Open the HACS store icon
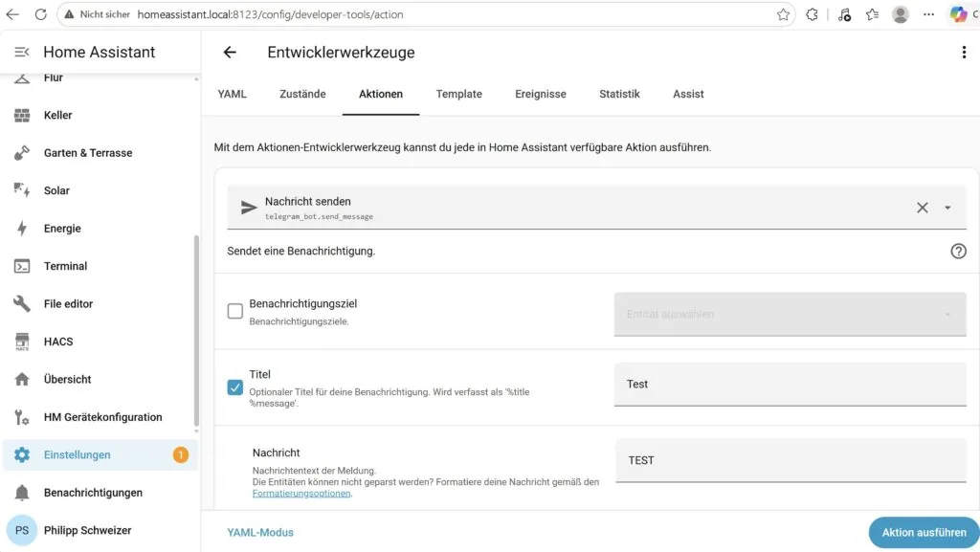Image resolution: width=980 pixels, height=552 pixels. 22,342
